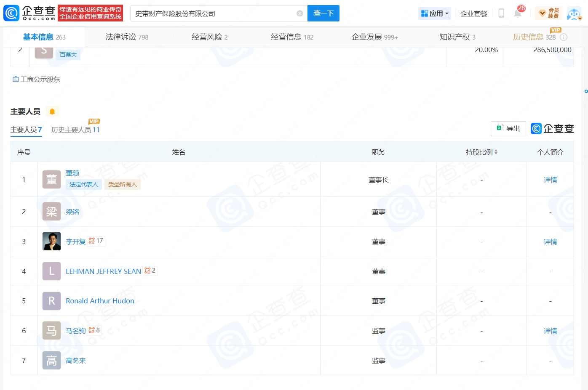This screenshot has width=588, height=390.
Task: Open the relation graph icon next to 李开复
Action: (92, 241)
